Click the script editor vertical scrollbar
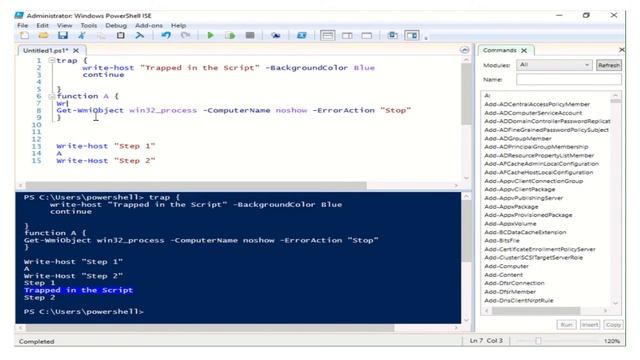The width and height of the screenshot is (640, 360). tap(466, 95)
